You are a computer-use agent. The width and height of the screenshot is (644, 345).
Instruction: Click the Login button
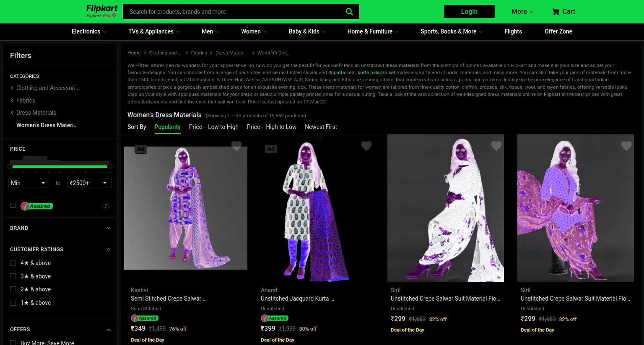469,12
